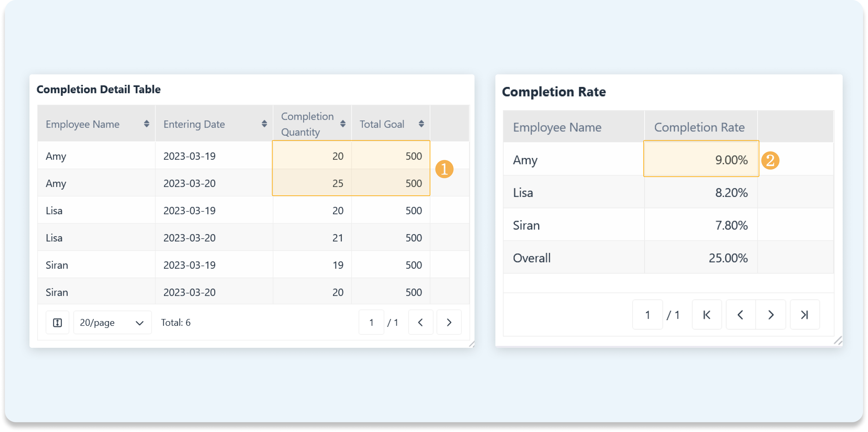
Task: Select Lisa's 2023-03-20 date cell
Action: pos(189,238)
